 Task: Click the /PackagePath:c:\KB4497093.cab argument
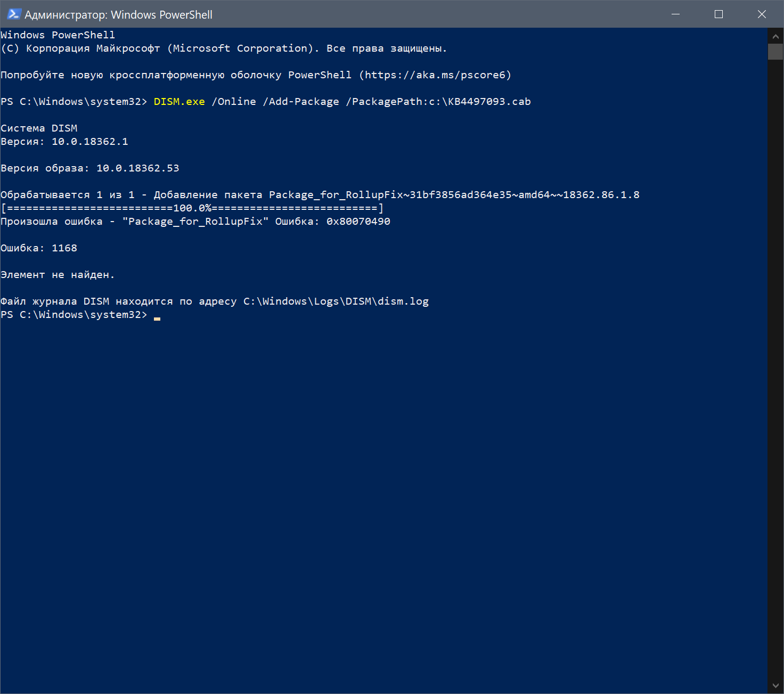coord(438,102)
